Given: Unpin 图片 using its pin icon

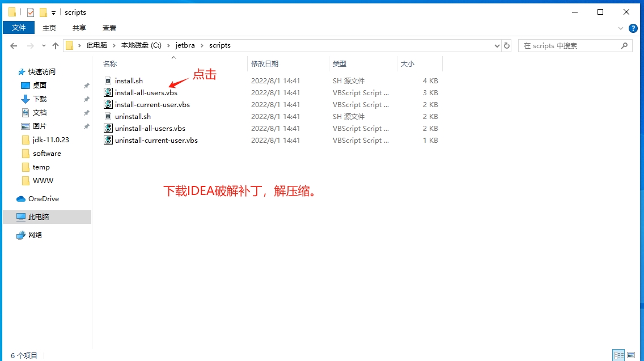Looking at the screenshot, I should [x=86, y=126].
